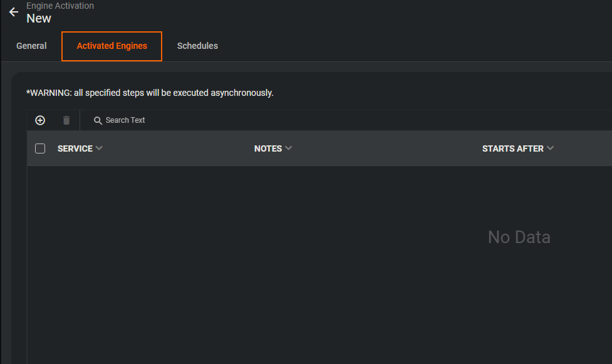The image size is (612, 364).
Task: Toggle the select-all checkbox in table header
Action: click(40, 148)
